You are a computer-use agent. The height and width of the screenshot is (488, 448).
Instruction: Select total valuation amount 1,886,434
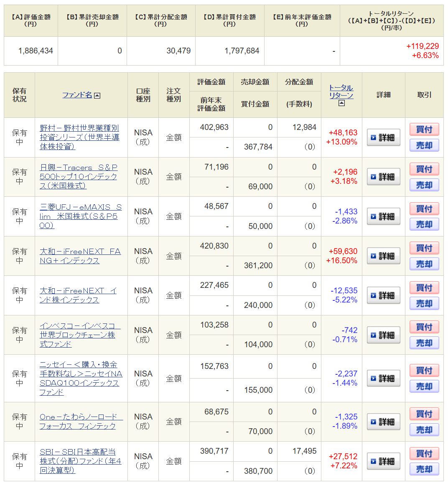point(36,51)
